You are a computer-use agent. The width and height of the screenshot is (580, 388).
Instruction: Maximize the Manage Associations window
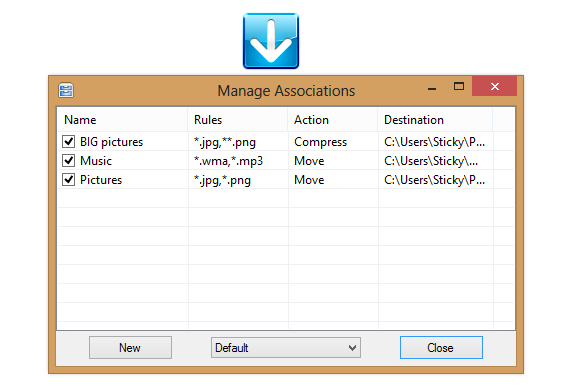[459, 87]
